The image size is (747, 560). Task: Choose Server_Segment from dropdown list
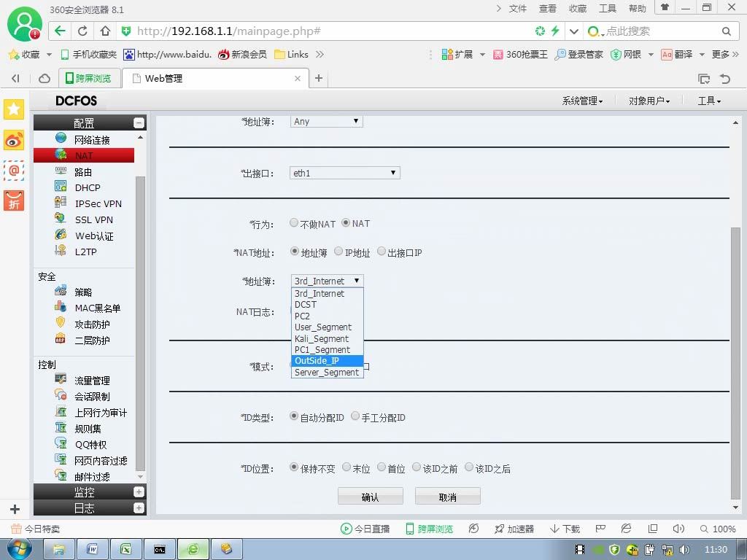point(328,373)
